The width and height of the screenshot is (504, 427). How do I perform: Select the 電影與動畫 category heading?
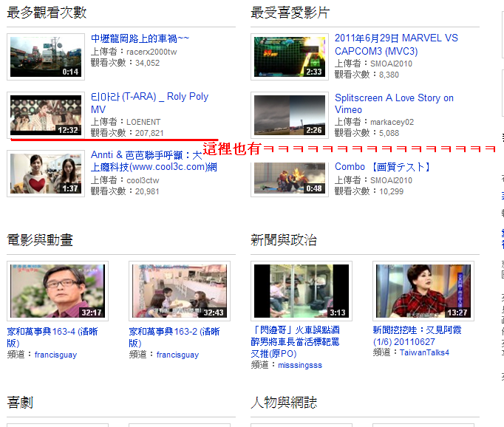tap(40, 240)
